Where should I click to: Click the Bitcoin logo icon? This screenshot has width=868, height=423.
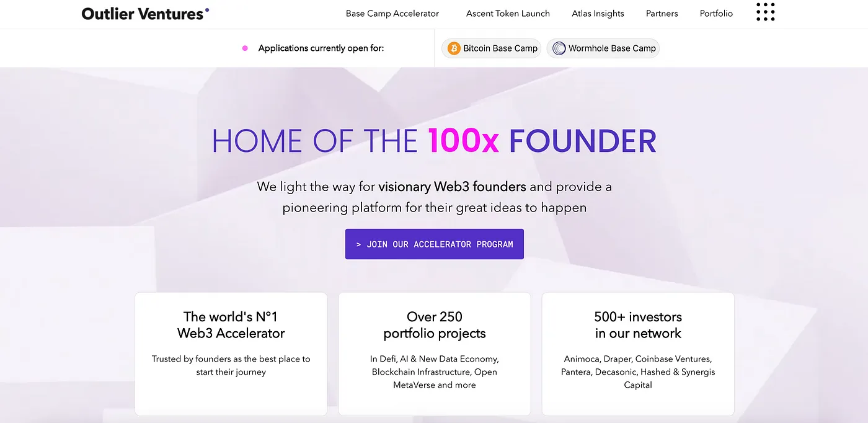tap(454, 48)
